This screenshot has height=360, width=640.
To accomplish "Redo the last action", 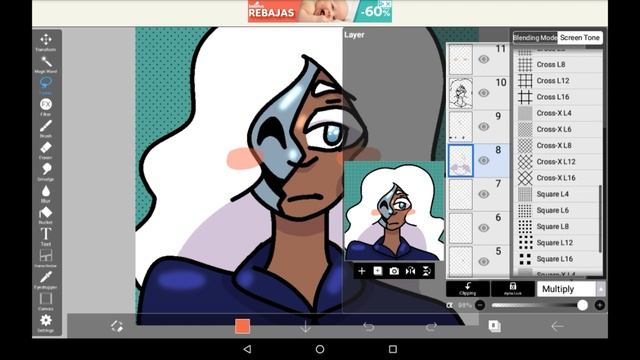I will coord(431,327).
